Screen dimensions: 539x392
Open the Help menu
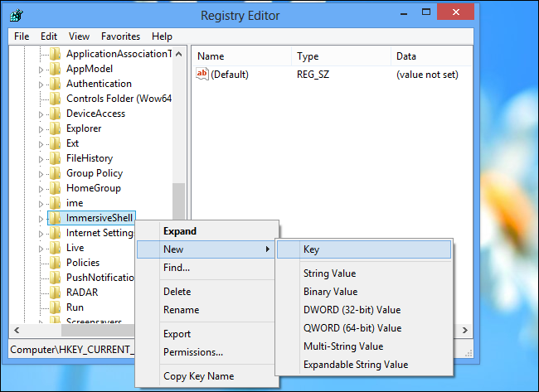tap(162, 36)
